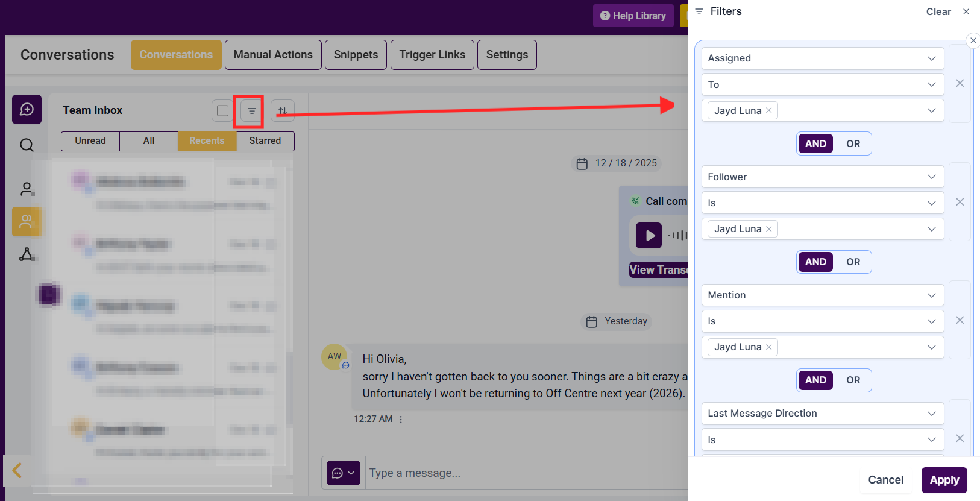Viewport: 980px width, 501px height.
Task: Expand the Mention field dropdown
Action: (823, 295)
